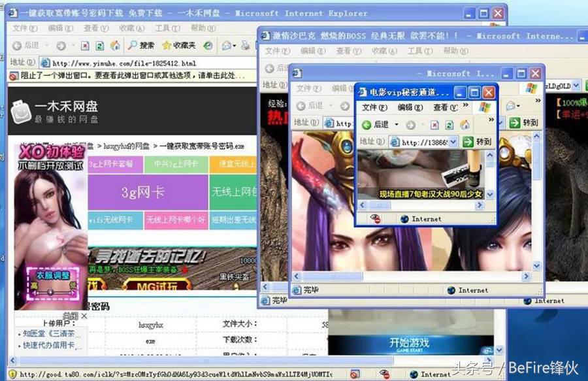Click popup blocked information bar message
588x381 pixels.
[133, 76]
